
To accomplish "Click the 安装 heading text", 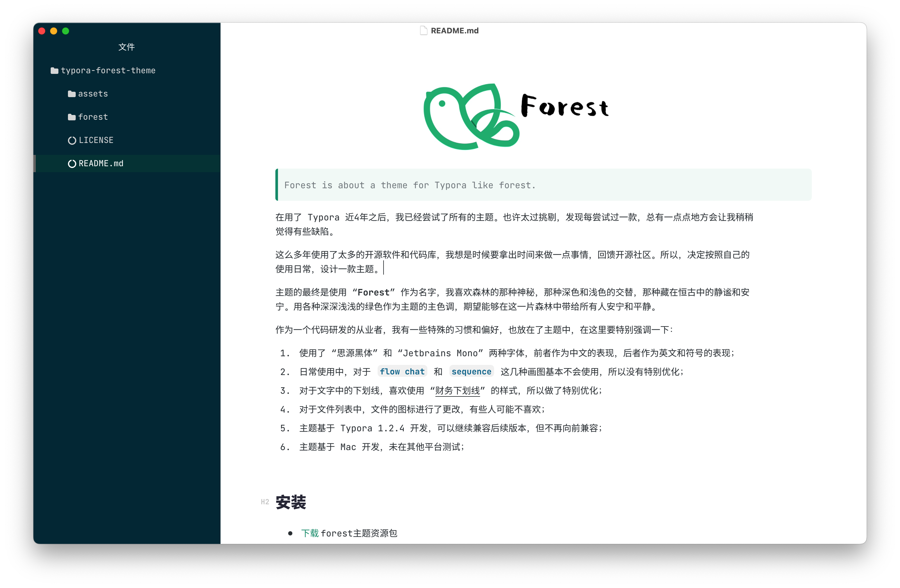I will 291,502.
